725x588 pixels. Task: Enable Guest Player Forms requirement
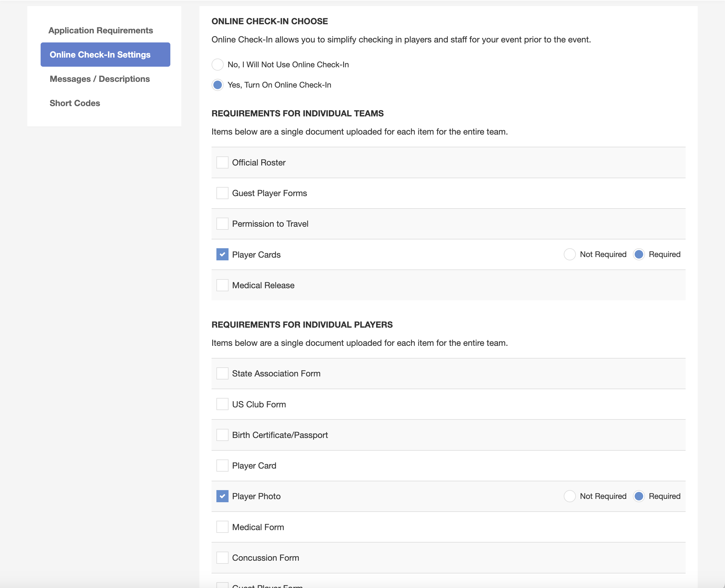click(222, 193)
